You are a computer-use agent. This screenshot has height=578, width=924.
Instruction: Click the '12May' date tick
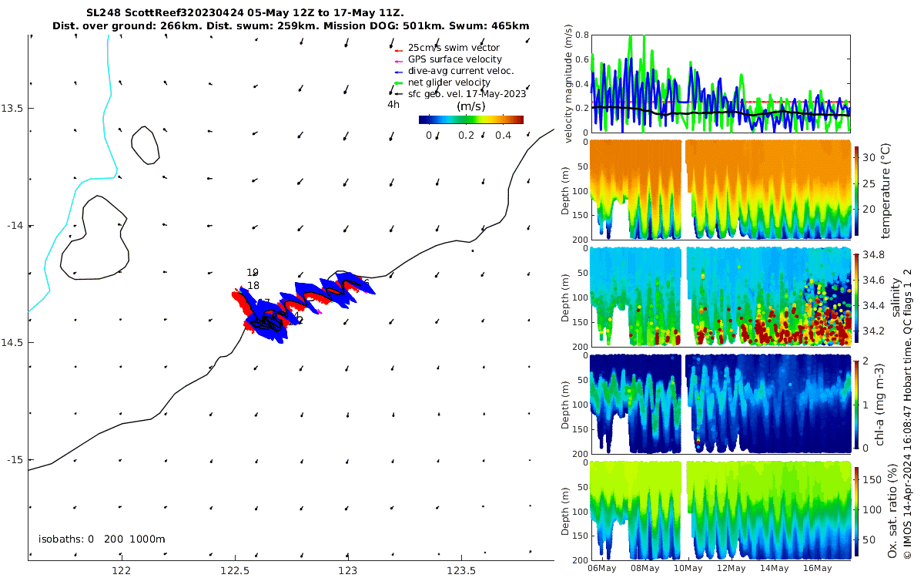click(731, 568)
